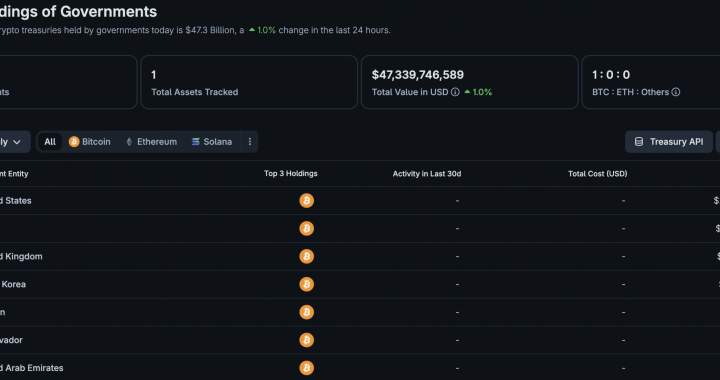Viewport: 720px width, 380px height.
Task: Click info icon next to BTC : ETH : Others
Action: click(x=676, y=92)
